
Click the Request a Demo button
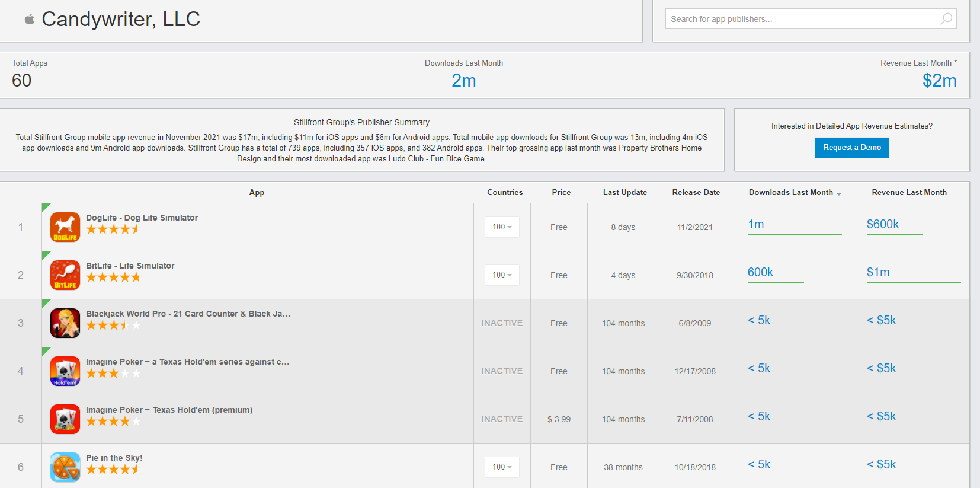coord(851,148)
